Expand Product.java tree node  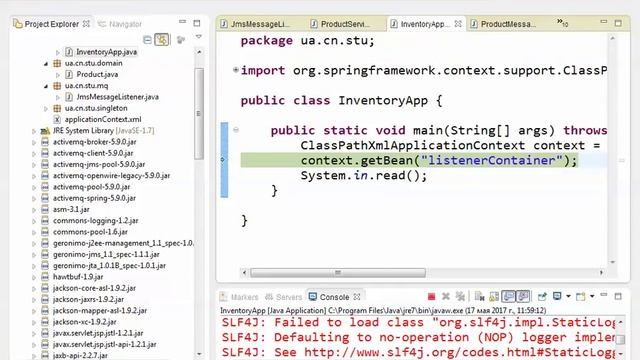[58, 75]
